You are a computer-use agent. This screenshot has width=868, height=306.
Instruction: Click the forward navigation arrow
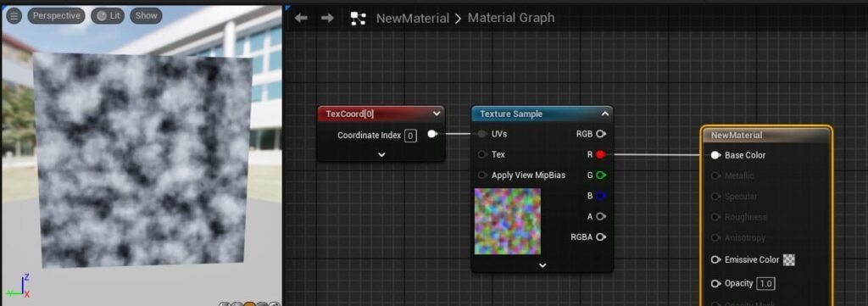pos(328,19)
